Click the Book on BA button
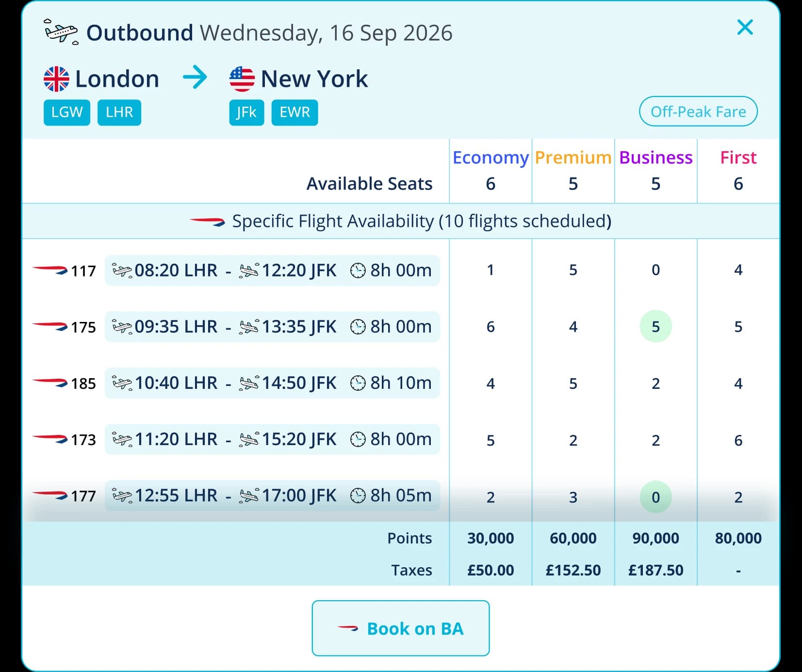This screenshot has height=672, width=802. (x=401, y=628)
